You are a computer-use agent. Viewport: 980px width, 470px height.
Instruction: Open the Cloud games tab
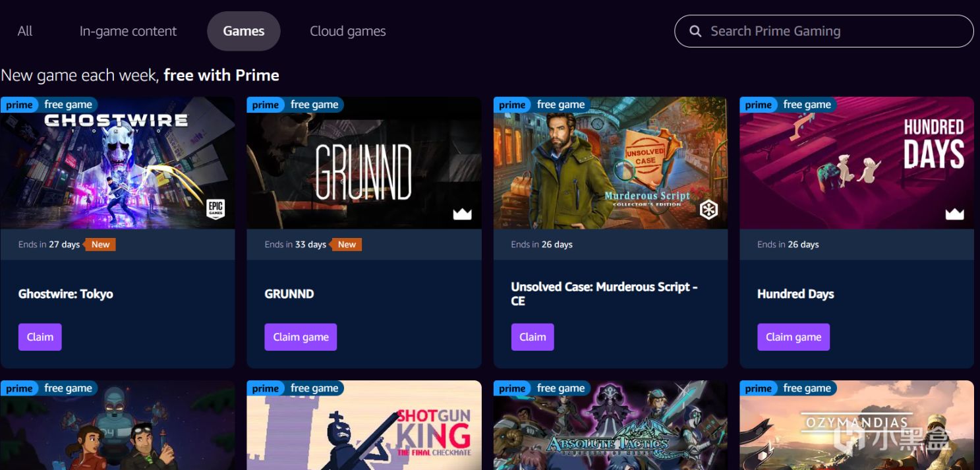point(348,31)
